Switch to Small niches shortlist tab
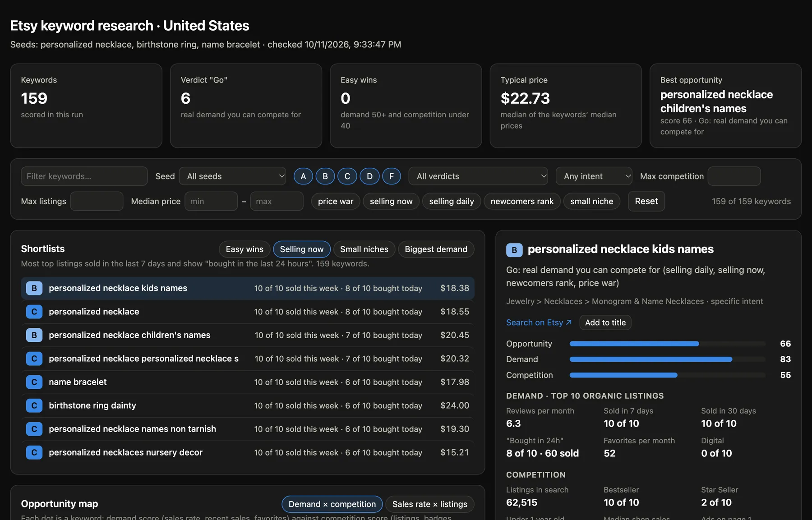The width and height of the screenshot is (812, 520). (x=364, y=249)
